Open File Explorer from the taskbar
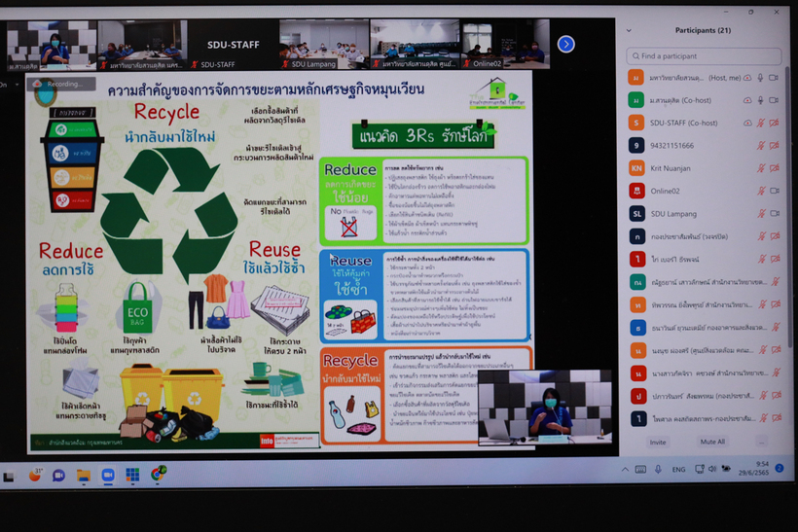798x532 pixels. [x=84, y=476]
